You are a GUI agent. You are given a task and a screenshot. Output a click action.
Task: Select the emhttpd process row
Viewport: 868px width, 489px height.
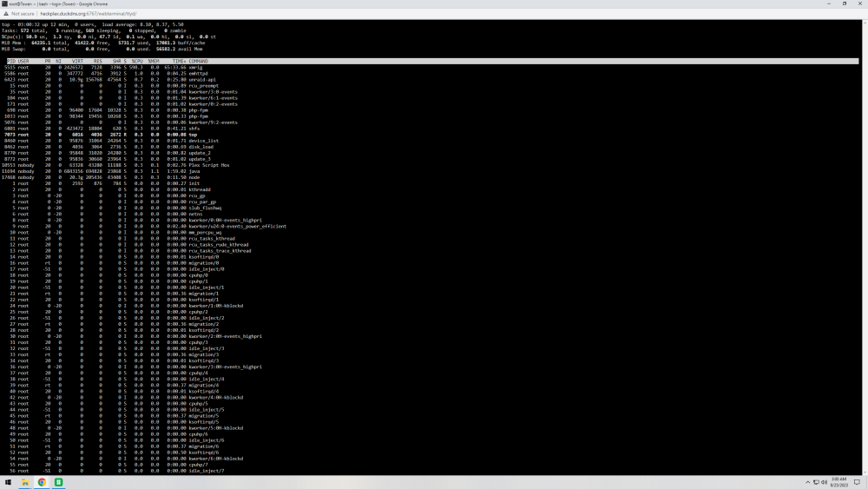pos(105,74)
